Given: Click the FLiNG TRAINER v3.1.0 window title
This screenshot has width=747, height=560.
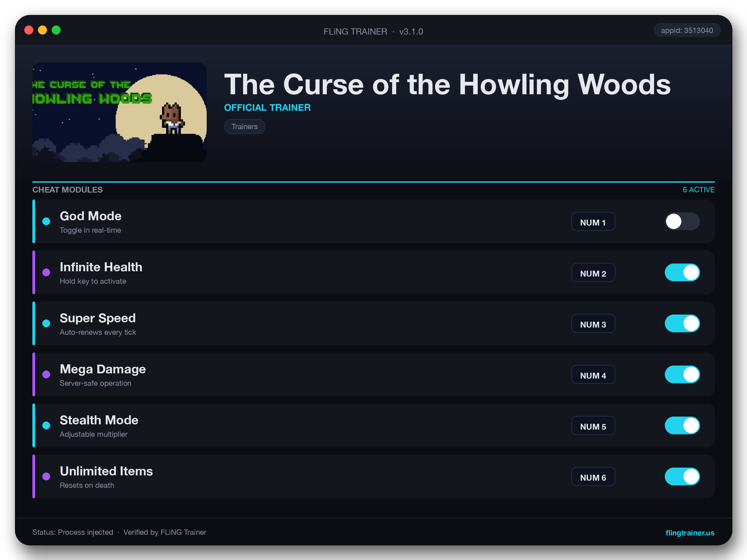Looking at the screenshot, I should 373,31.
